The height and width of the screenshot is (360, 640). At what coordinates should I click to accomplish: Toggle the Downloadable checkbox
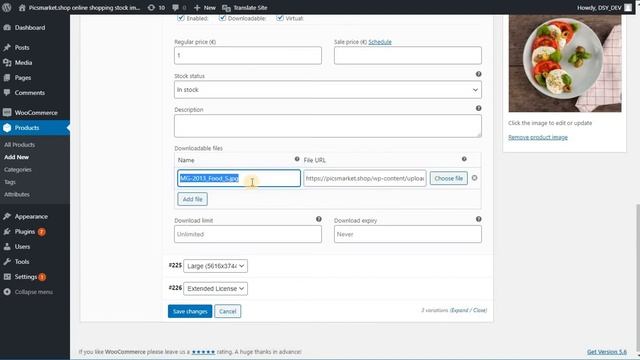222,18
